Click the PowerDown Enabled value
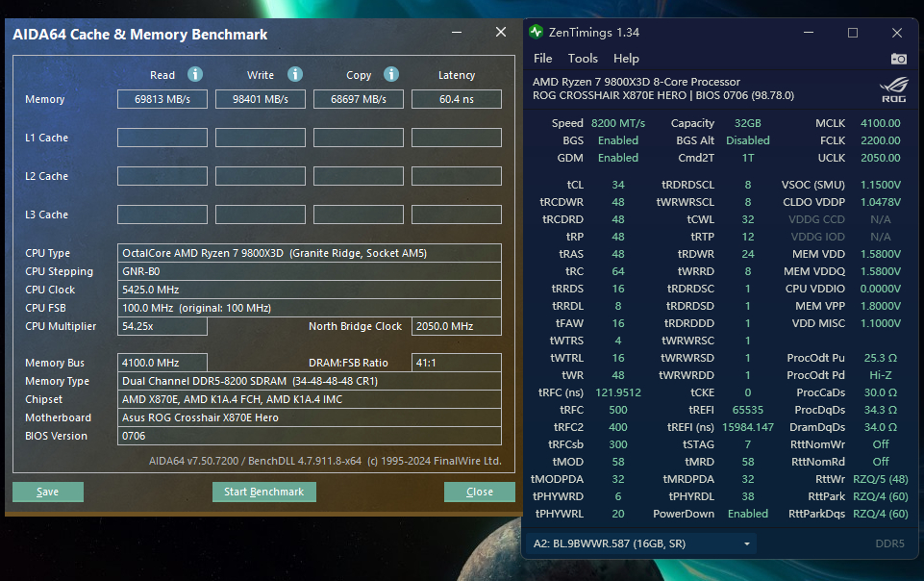924x581 pixels. point(748,514)
